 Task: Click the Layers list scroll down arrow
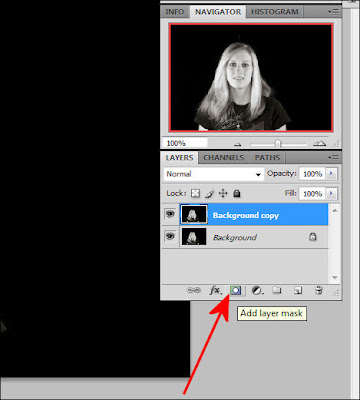pyautogui.click(x=335, y=277)
